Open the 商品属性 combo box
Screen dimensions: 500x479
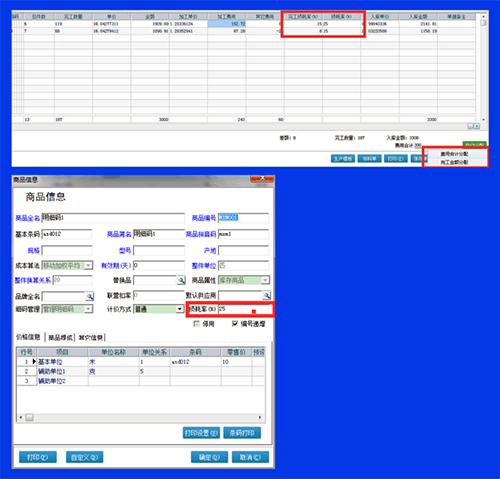click(x=265, y=280)
